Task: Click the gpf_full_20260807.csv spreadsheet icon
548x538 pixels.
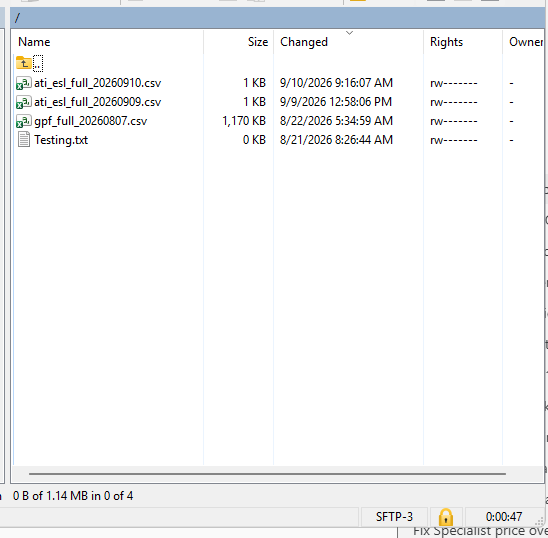Action: click(x=24, y=121)
